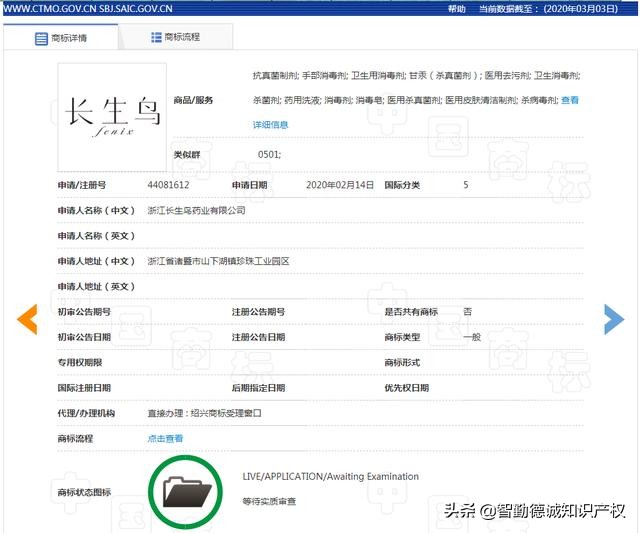Screen dimensions: 640x533
Task: Select shared trademark value 否
Action: coord(467,311)
